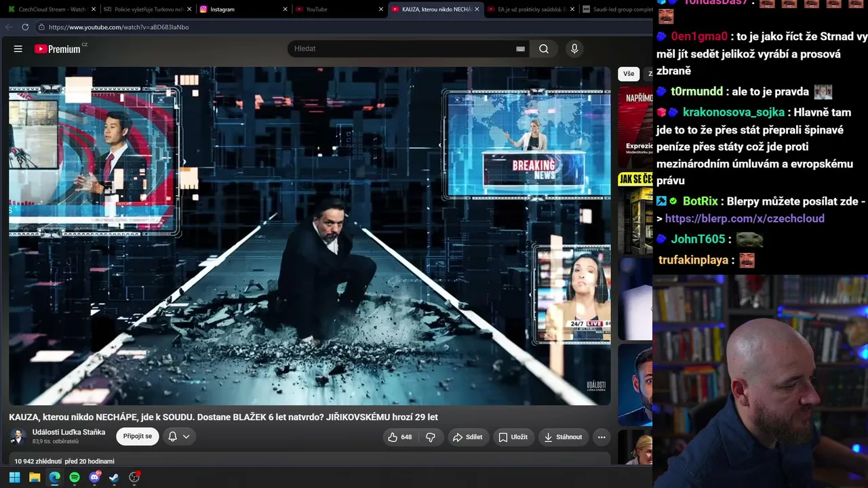Open Discord from taskbar

point(94,477)
